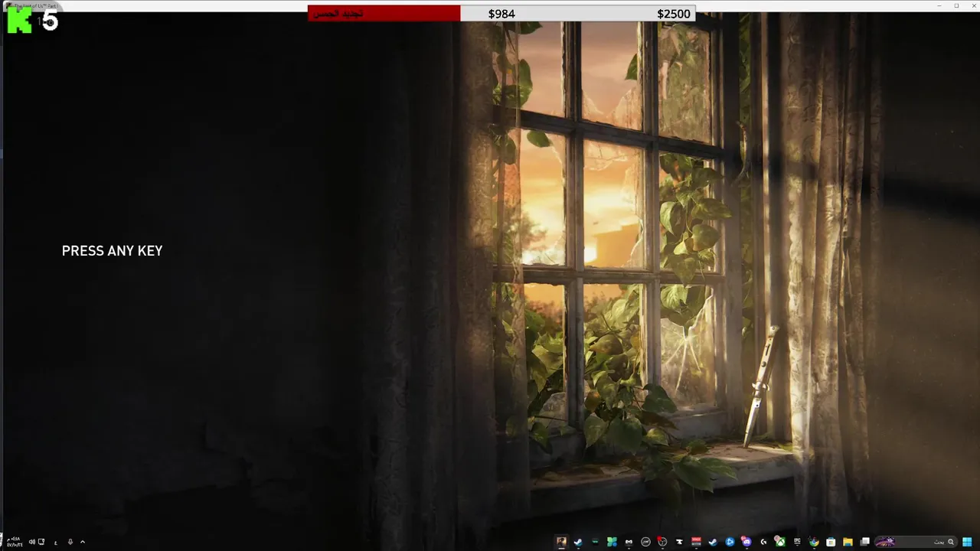The height and width of the screenshot is (551, 980).
Task: Click the taskbar search box
Action: coord(916,542)
